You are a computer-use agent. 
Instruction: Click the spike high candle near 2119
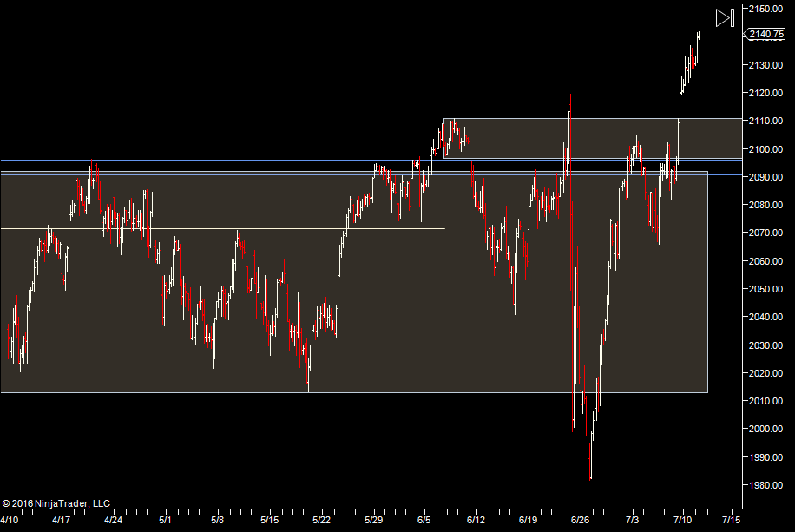(570, 100)
